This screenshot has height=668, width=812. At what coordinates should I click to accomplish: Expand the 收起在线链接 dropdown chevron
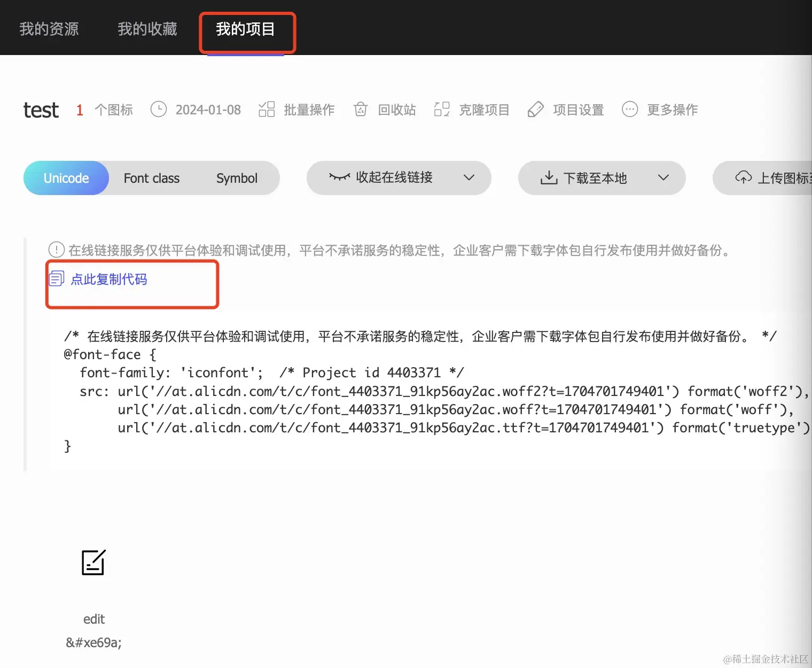tap(469, 177)
